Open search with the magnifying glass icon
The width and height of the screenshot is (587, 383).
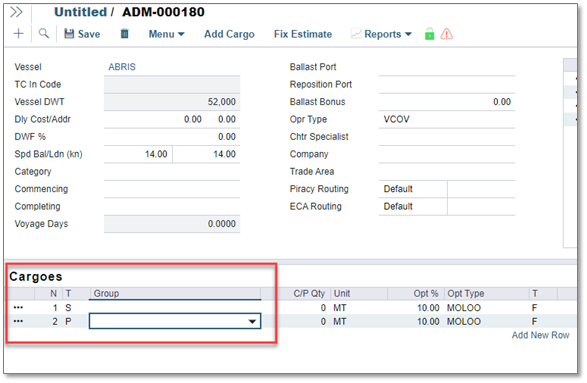[44, 34]
